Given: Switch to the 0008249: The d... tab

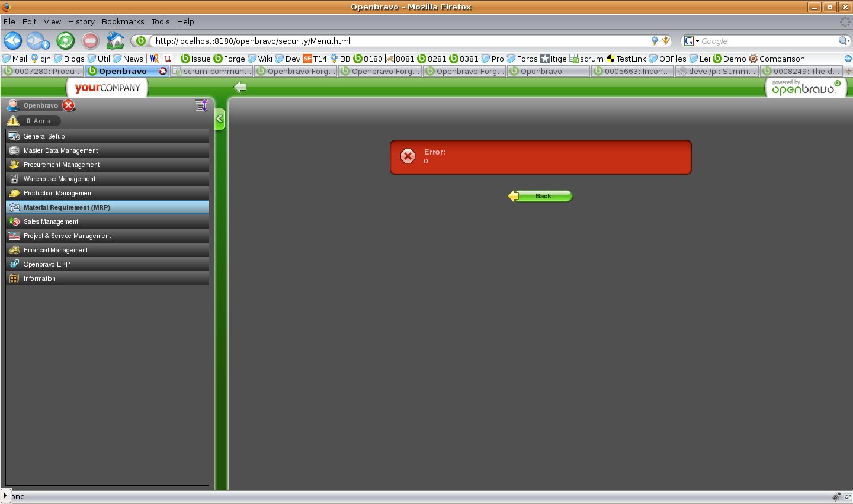Looking at the screenshot, I should pyautogui.click(x=801, y=71).
